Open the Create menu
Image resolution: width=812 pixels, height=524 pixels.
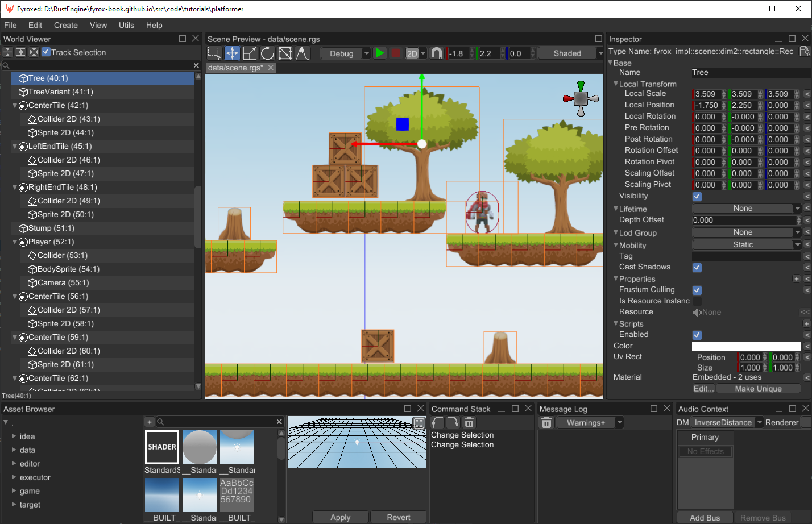tap(66, 25)
